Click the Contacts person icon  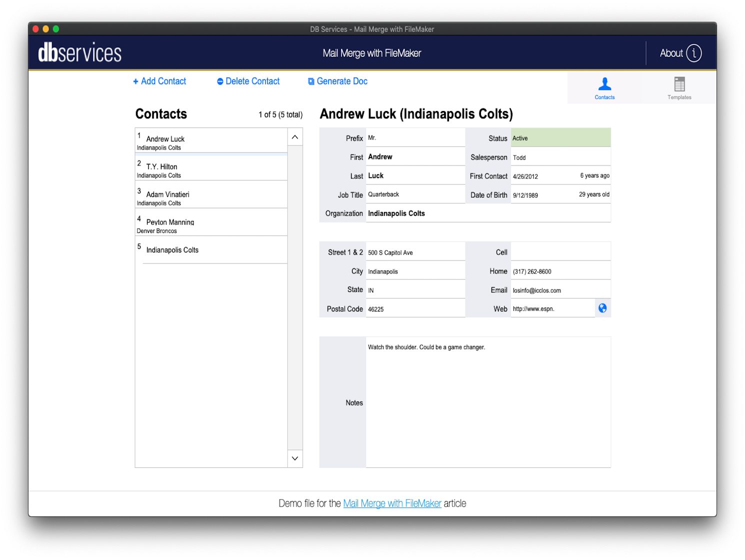(604, 83)
